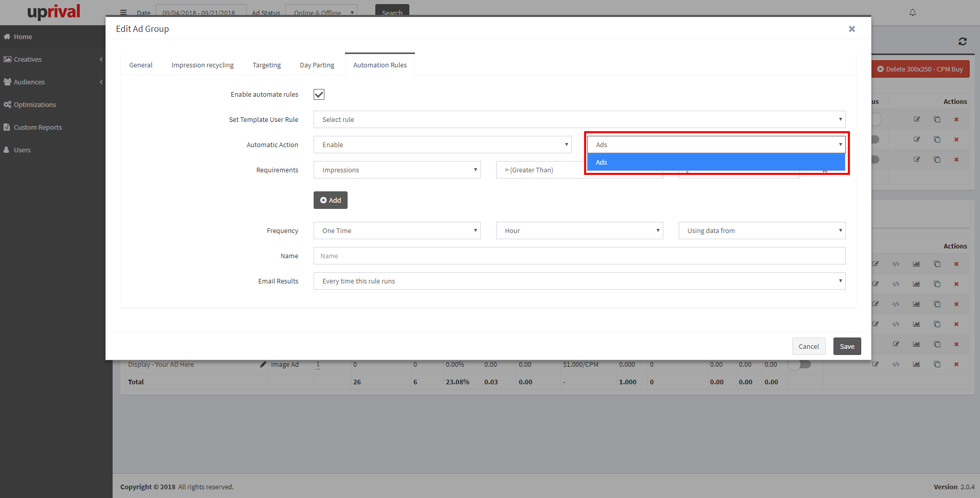
Task: Open the Email Results dropdown
Action: [579, 281]
